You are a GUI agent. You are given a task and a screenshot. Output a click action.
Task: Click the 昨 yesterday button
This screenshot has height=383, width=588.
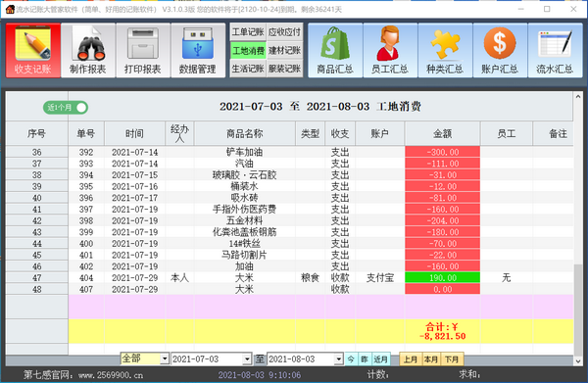365,359
